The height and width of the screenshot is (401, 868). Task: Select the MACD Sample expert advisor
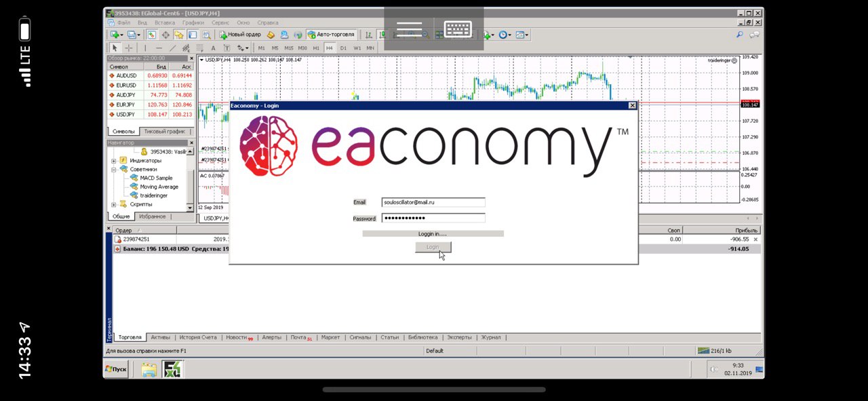(156, 178)
